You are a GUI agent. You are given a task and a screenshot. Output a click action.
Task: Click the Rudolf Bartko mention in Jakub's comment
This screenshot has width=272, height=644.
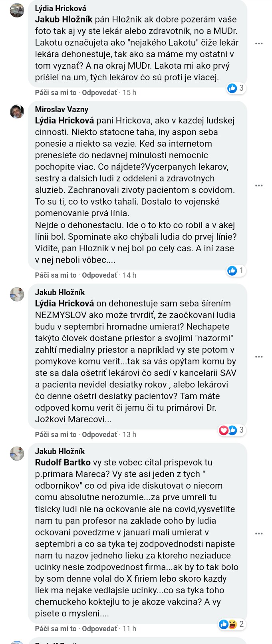click(x=63, y=463)
